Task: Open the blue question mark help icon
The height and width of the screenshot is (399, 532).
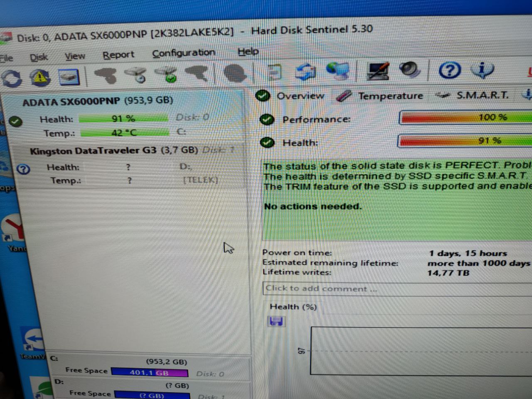Action: [450, 70]
